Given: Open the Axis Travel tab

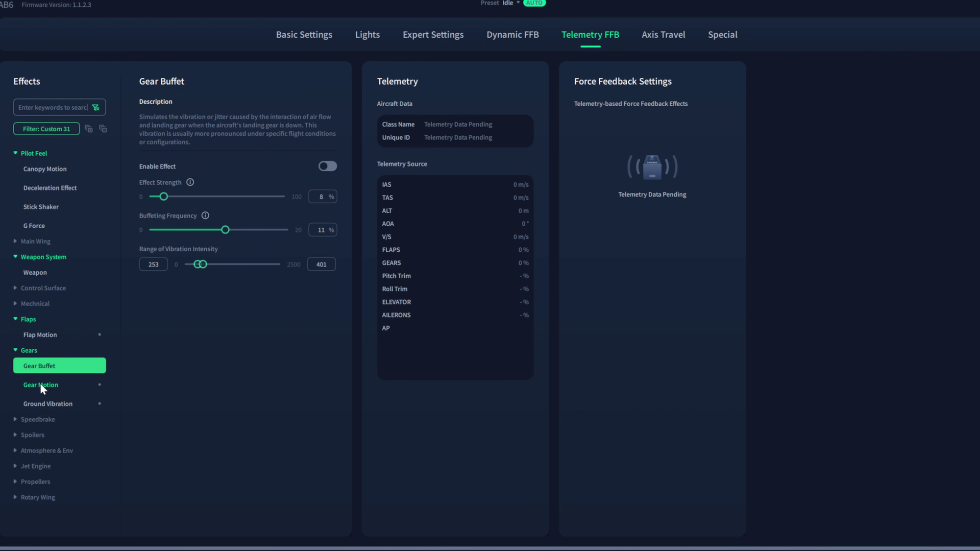Looking at the screenshot, I should click(663, 35).
